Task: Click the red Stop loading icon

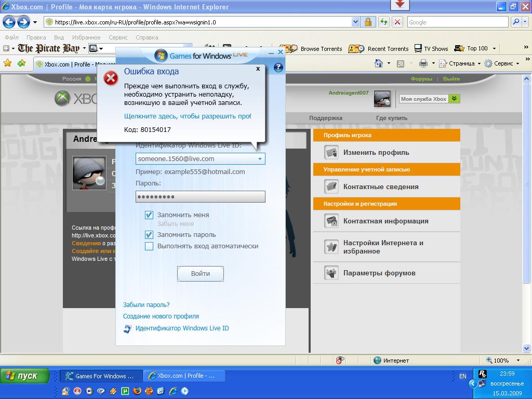Action: tap(397, 22)
